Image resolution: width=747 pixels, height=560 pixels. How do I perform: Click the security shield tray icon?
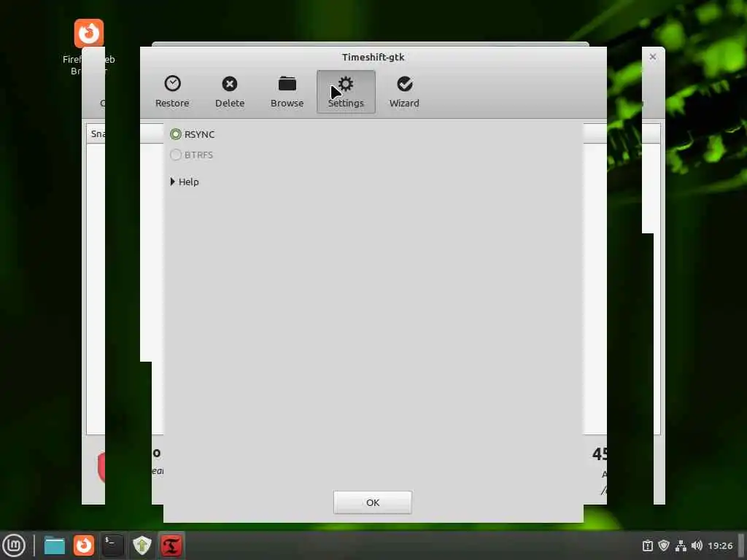(x=664, y=545)
